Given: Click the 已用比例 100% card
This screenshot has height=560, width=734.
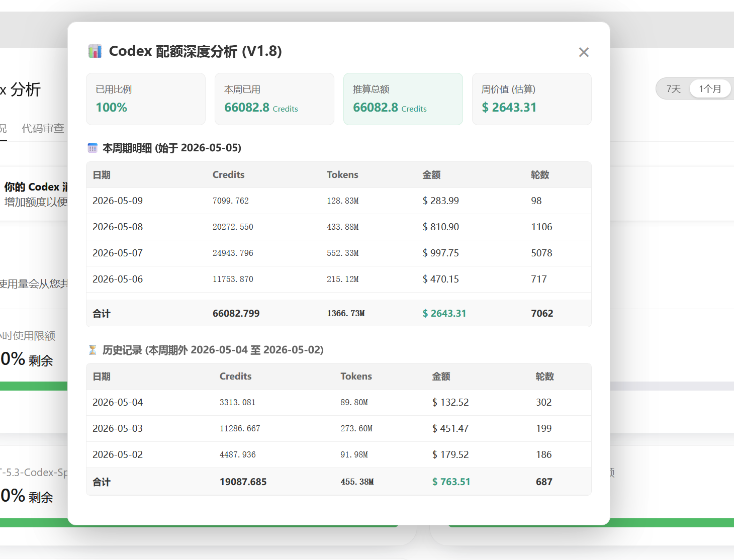Looking at the screenshot, I should (x=146, y=99).
